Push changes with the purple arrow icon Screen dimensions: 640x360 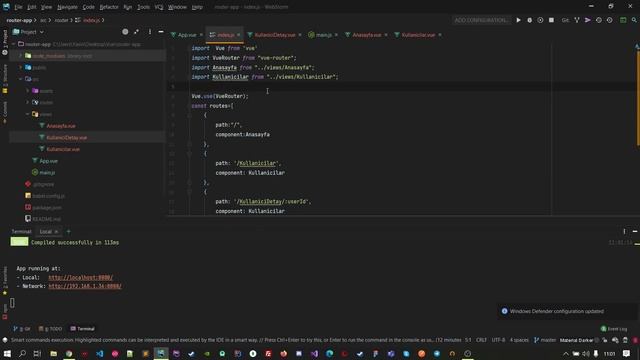point(588,20)
